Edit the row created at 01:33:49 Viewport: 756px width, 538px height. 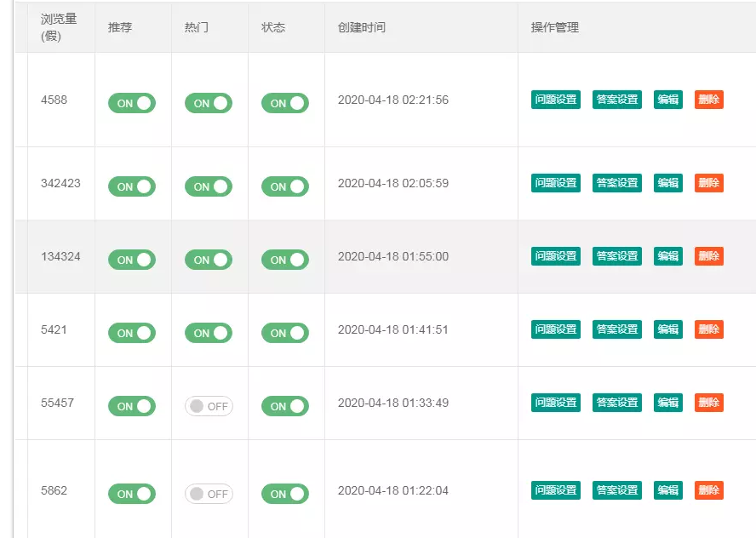pos(668,403)
